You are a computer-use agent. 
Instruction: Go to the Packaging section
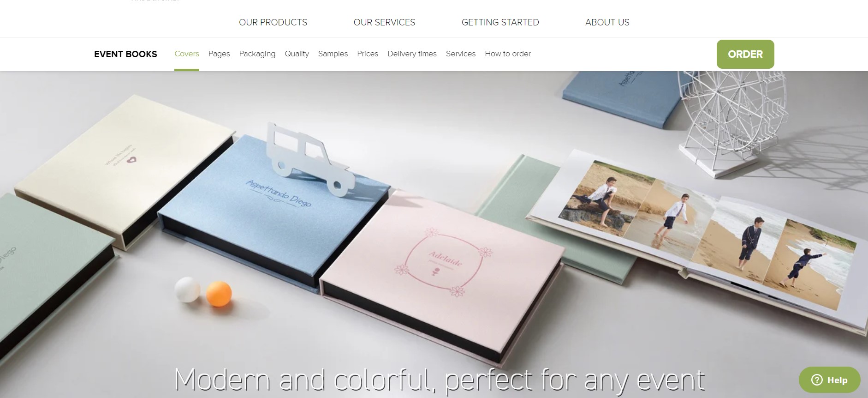click(x=257, y=54)
